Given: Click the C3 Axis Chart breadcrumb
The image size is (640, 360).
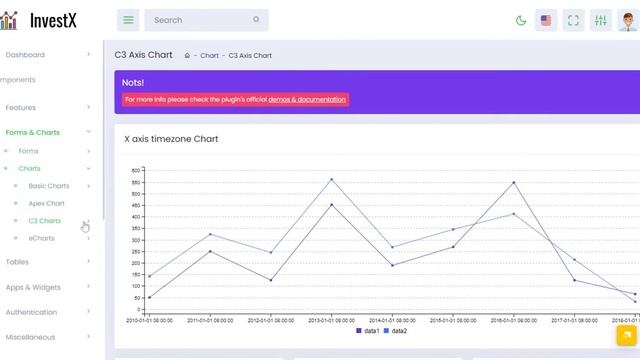Looking at the screenshot, I should (250, 56).
